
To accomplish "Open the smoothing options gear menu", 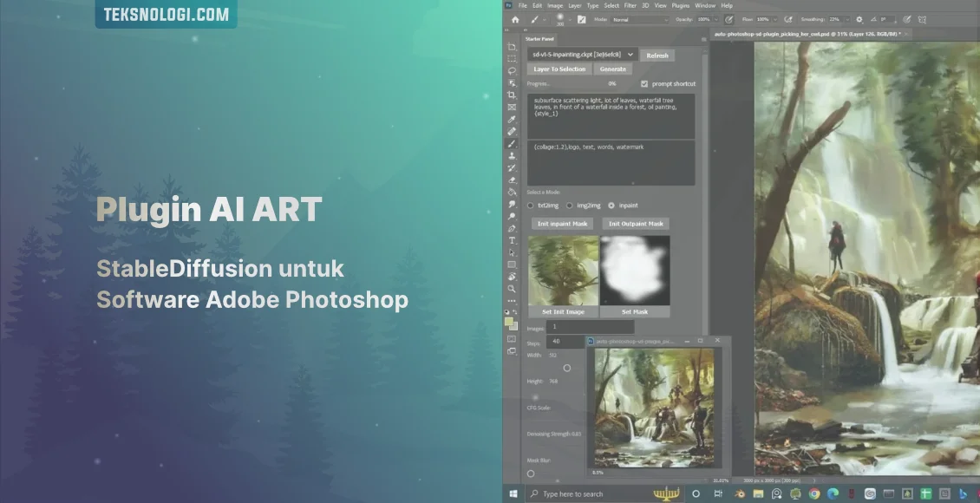I will click(859, 19).
